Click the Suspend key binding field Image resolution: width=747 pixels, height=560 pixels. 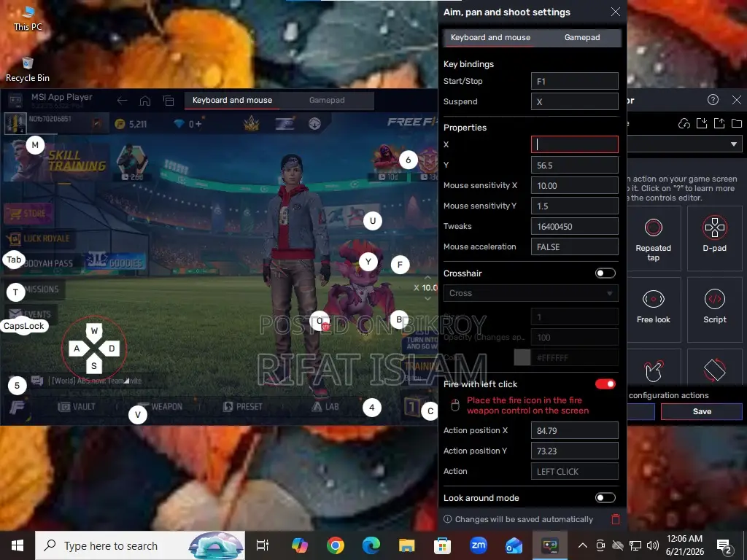pyautogui.click(x=575, y=102)
